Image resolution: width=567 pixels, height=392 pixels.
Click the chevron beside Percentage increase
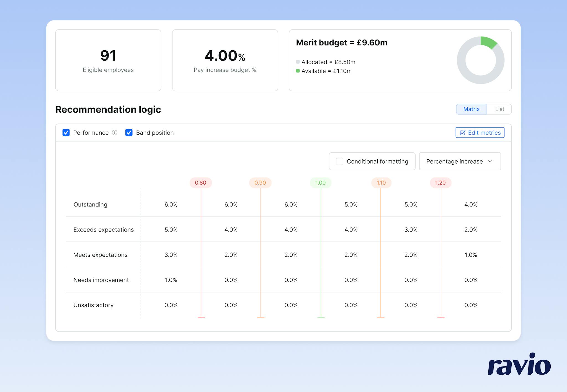[491, 161]
